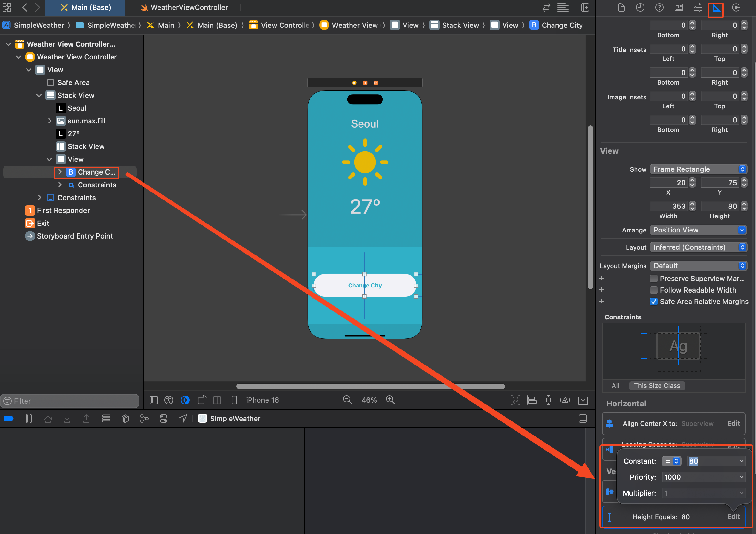The image size is (756, 534).
Task: Click the zoom out magnifier icon
Action: pos(347,400)
